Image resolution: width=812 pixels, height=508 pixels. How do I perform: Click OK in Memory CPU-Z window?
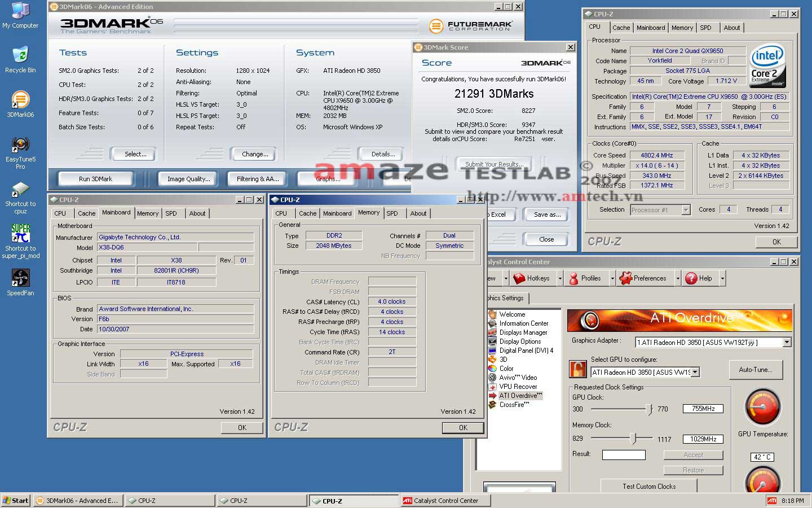click(x=463, y=428)
